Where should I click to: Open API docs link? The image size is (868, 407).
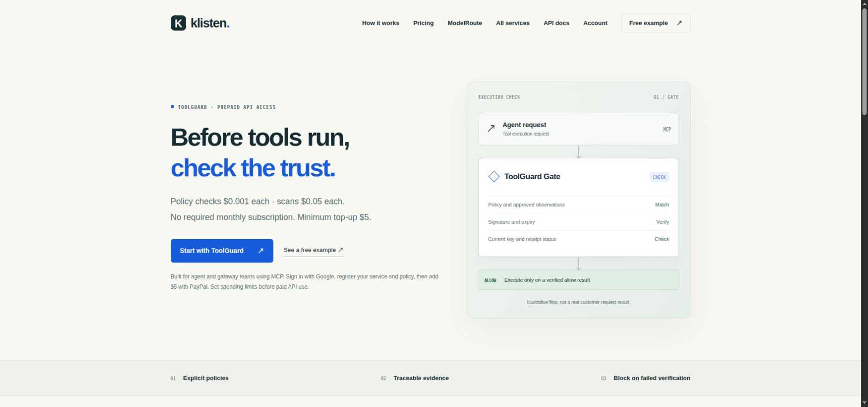556,23
